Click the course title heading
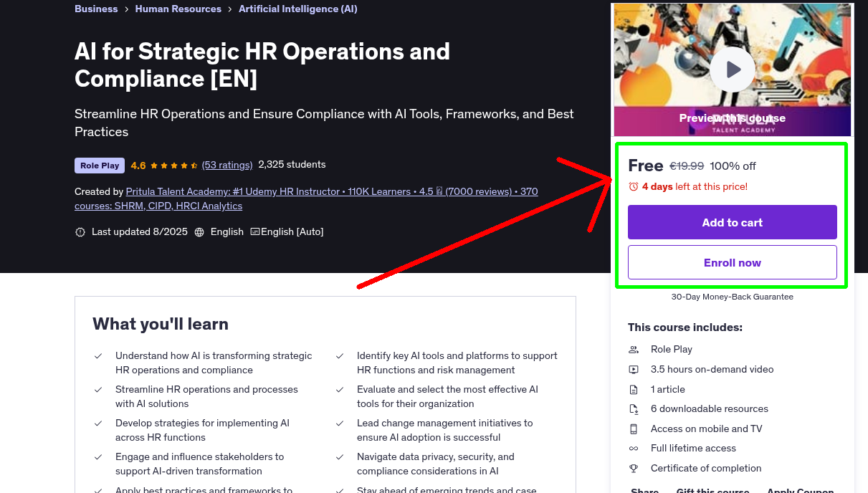The image size is (868, 493). 262,64
